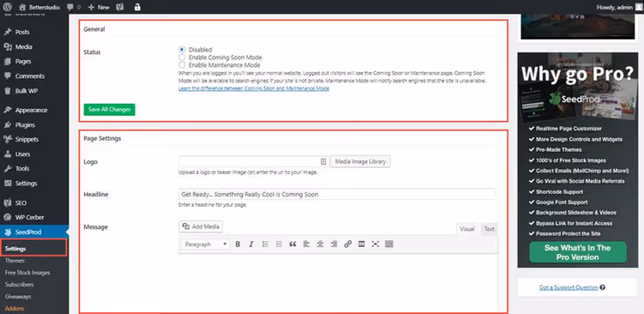Apply bold formatting in message editor
Image resolution: width=644 pixels, height=314 pixels.
pos(238,245)
